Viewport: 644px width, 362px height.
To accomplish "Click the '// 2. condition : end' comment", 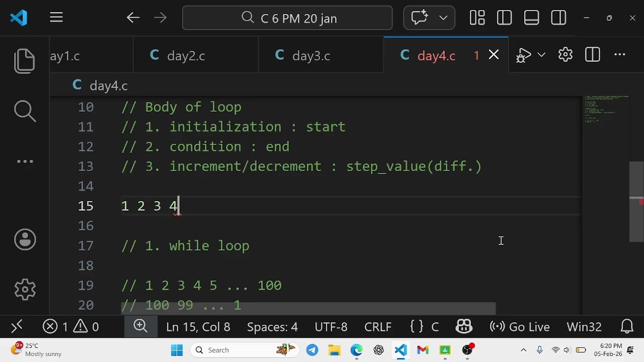I will coord(205,147).
